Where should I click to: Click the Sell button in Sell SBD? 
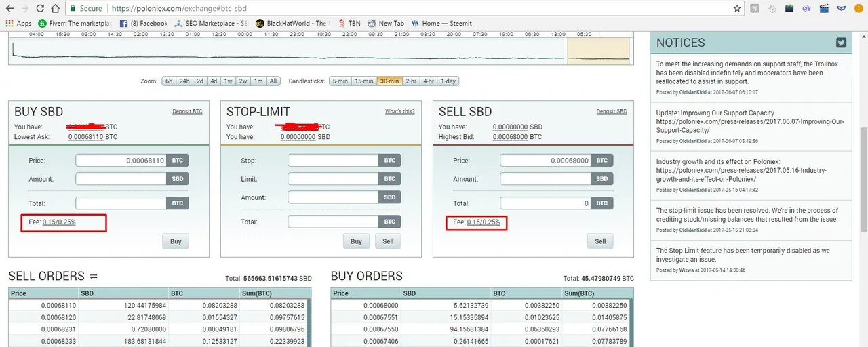point(600,241)
